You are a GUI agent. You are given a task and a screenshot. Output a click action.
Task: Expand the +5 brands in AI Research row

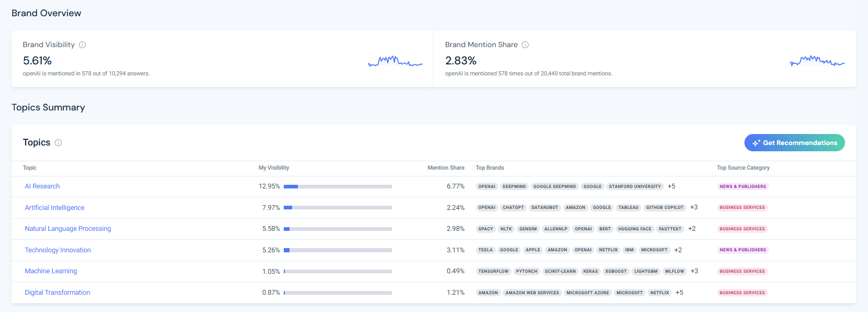coord(671,186)
